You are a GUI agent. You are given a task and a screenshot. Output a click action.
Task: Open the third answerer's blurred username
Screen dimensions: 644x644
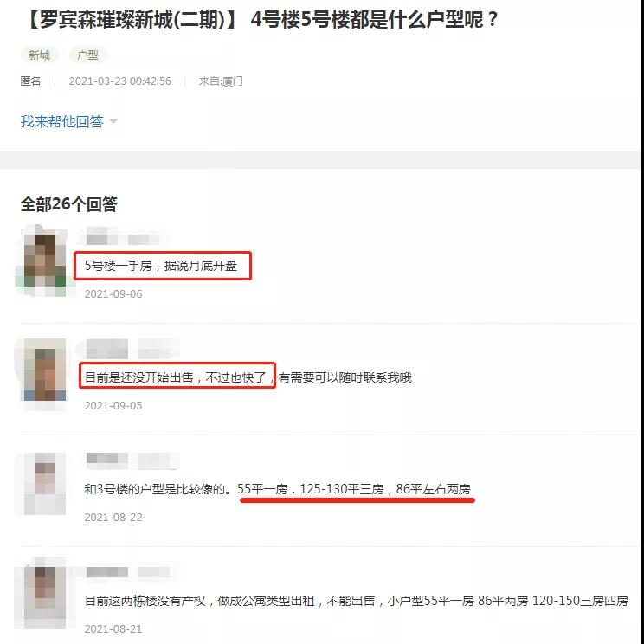click(x=132, y=460)
